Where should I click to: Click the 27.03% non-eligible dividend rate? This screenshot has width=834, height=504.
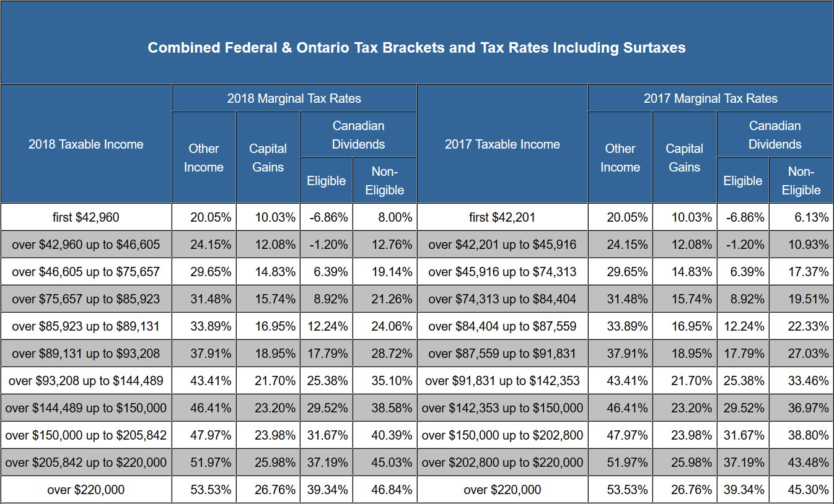point(801,353)
